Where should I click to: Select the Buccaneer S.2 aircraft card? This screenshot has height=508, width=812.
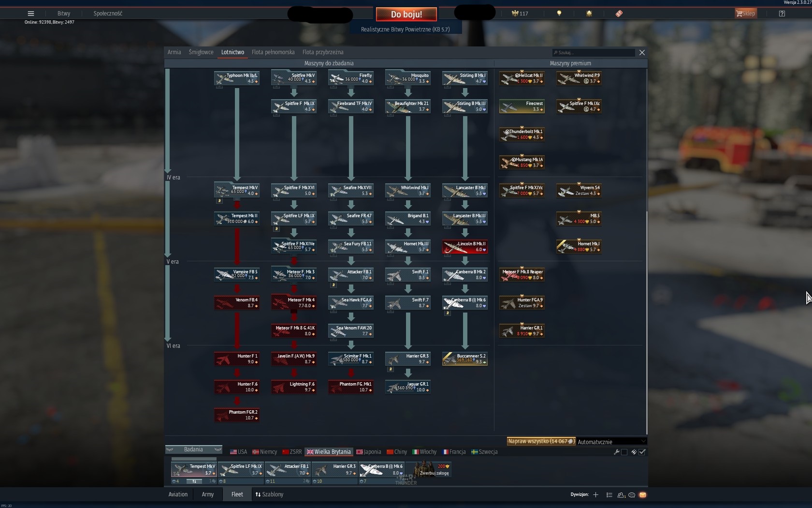[x=465, y=359]
